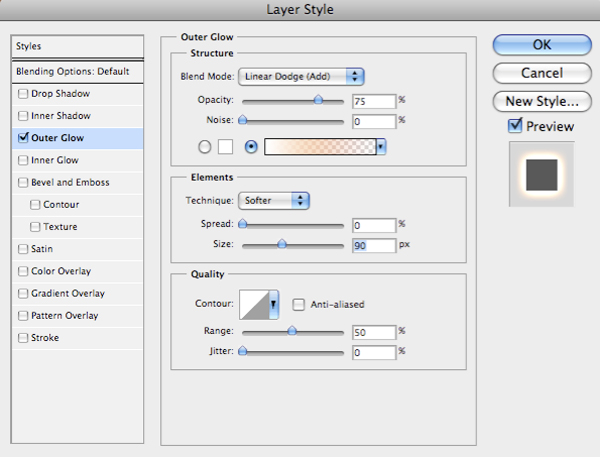Click the Opacity value field
The image size is (600, 457).
point(374,101)
